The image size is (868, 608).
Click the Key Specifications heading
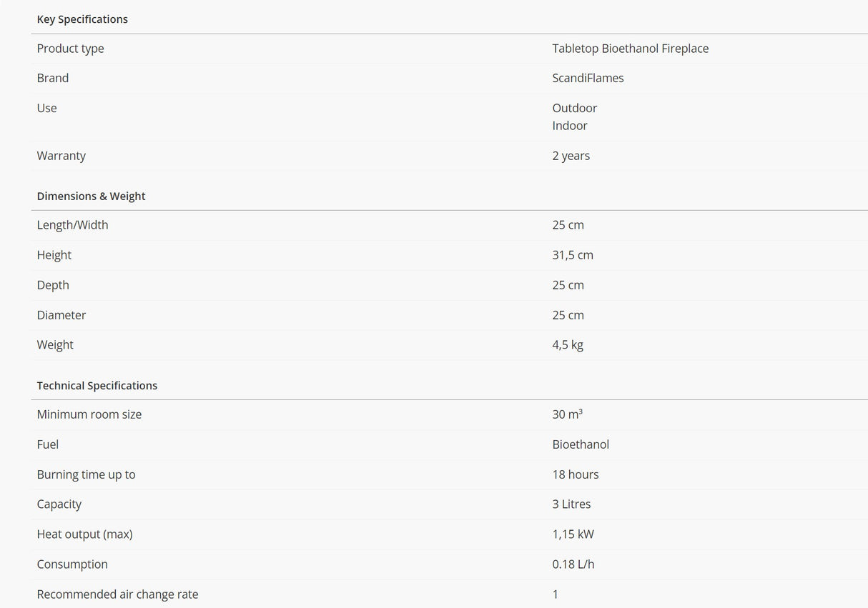[82, 19]
